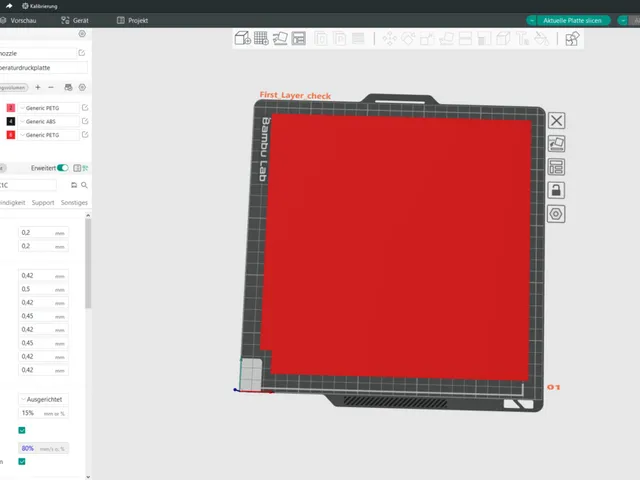The image size is (640, 480).
Task: Save the process preset icon
Action: pyautogui.click(x=74, y=185)
